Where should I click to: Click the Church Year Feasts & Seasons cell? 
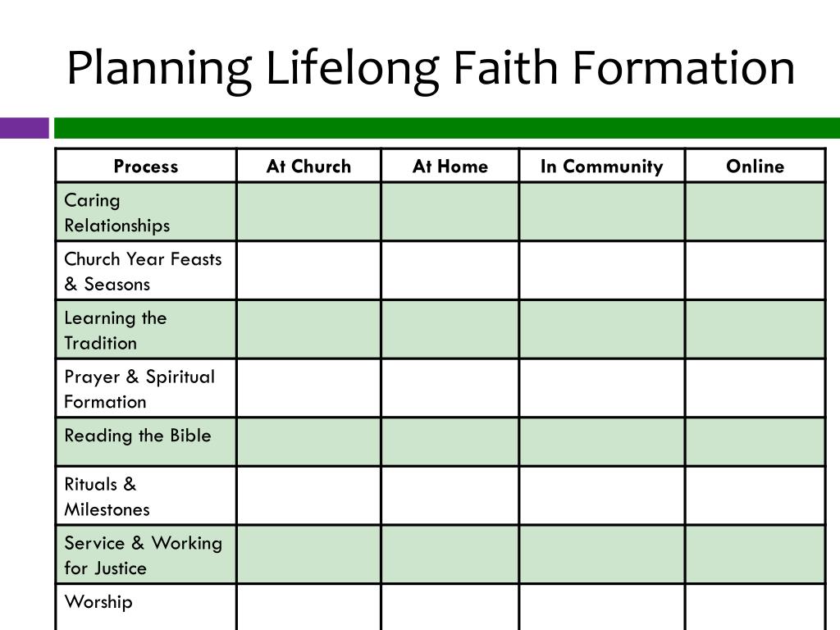coord(146,271)
